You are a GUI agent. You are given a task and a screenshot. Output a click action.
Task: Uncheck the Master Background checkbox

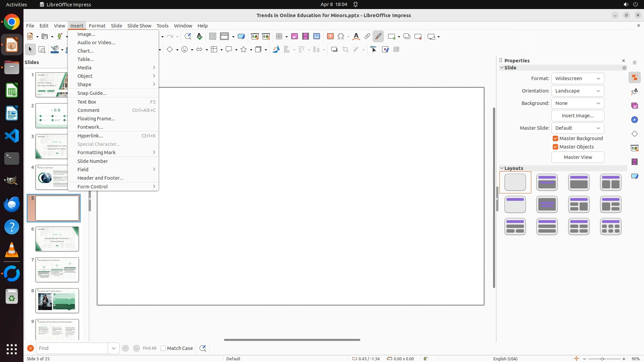pos(555,138)
